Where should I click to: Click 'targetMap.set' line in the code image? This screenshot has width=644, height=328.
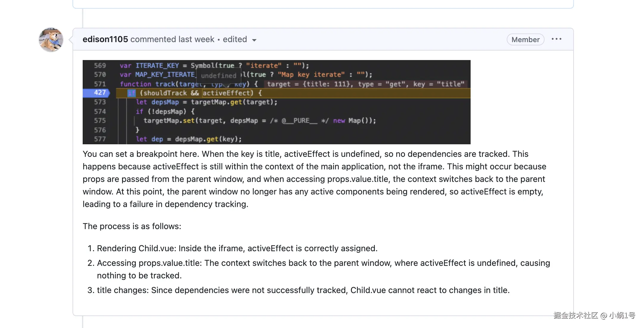click(x=169, y=120)
